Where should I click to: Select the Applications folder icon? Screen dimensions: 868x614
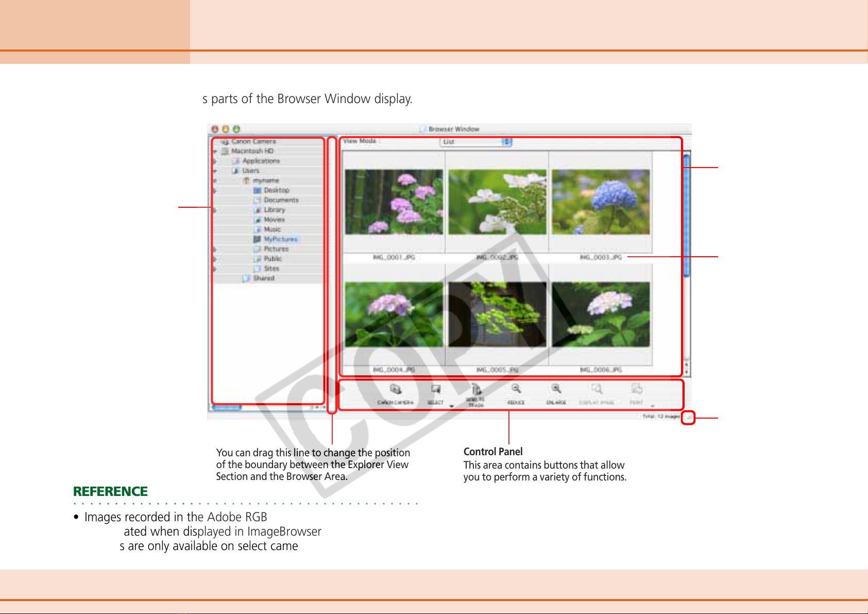(236, 161)
